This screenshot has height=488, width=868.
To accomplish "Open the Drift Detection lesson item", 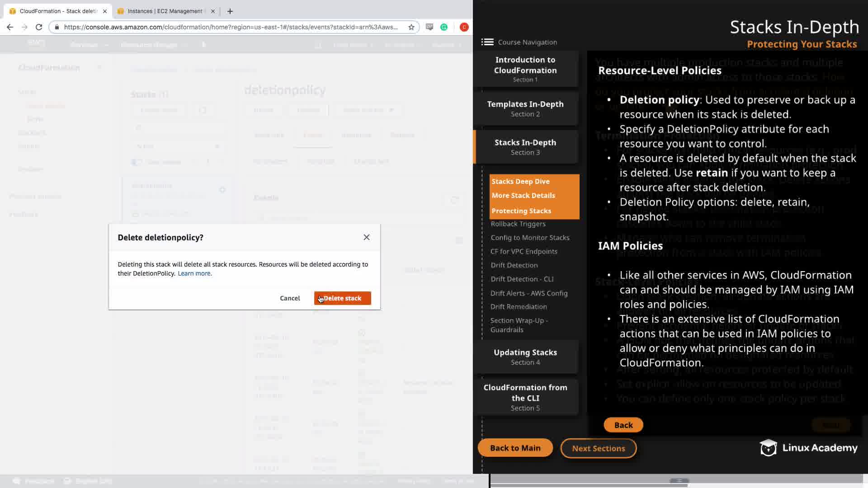I will pos(514,265).
